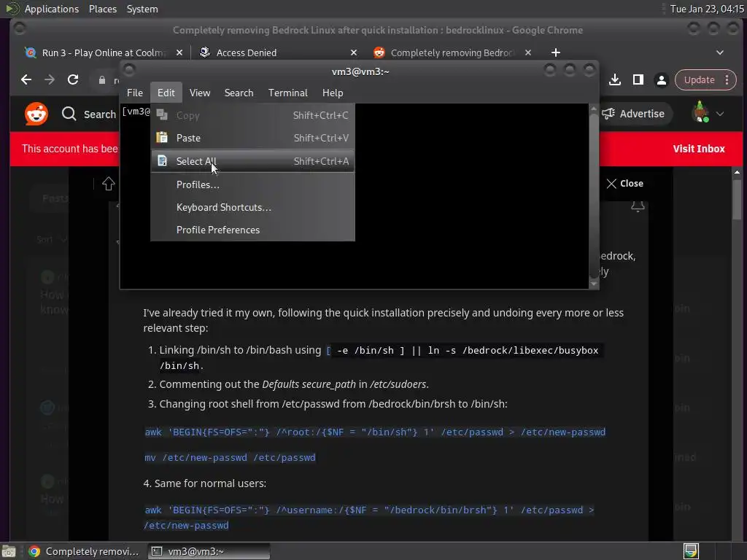Screen dimensions: 747x560
Task: Reload the Chrome page
Action: [73, 79]
